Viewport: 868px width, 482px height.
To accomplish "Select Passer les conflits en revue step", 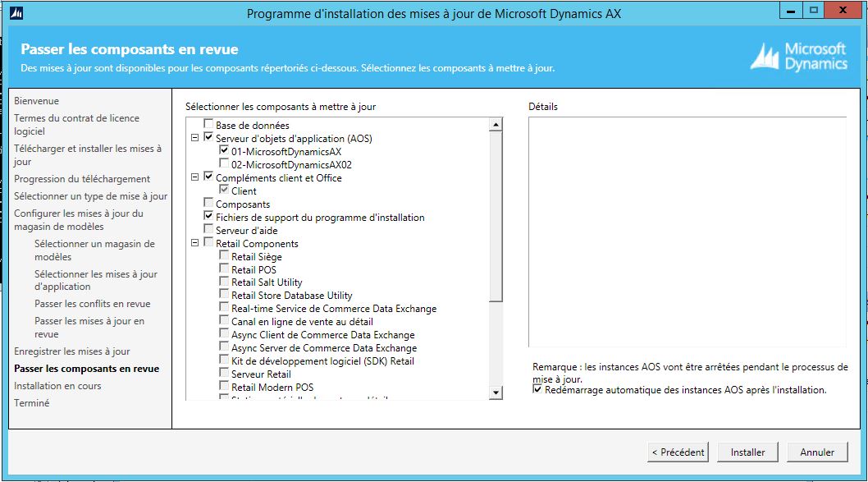I will (x=93, y=304).
